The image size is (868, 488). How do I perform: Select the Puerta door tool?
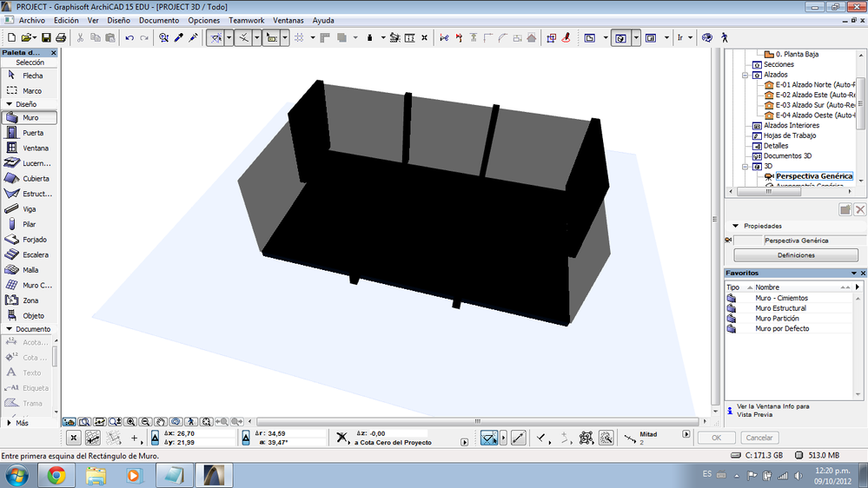click(30, 133)
